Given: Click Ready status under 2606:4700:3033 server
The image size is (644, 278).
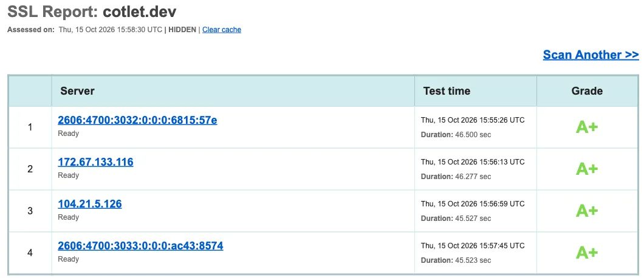Looking at the screenshot, I should pos(68,259).
